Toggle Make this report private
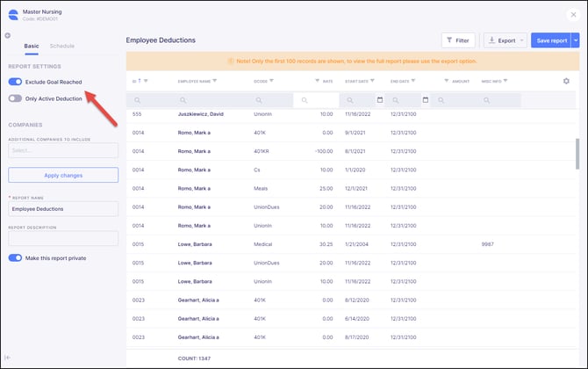 (15, 258)
